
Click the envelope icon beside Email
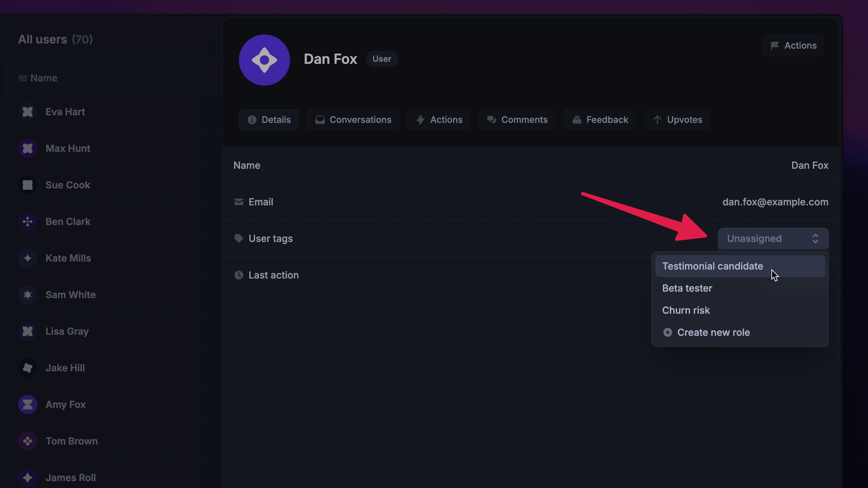click(239, 202)
